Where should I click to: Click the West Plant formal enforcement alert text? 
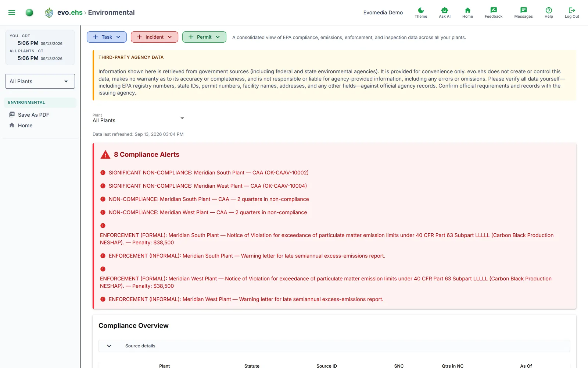[x=326, y=282]
